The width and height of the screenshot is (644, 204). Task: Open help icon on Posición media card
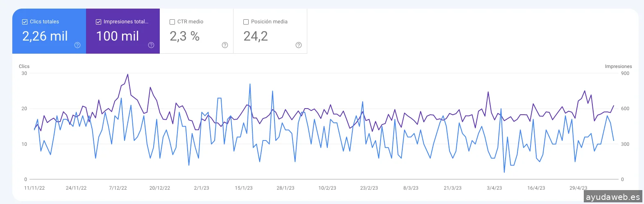299,45
